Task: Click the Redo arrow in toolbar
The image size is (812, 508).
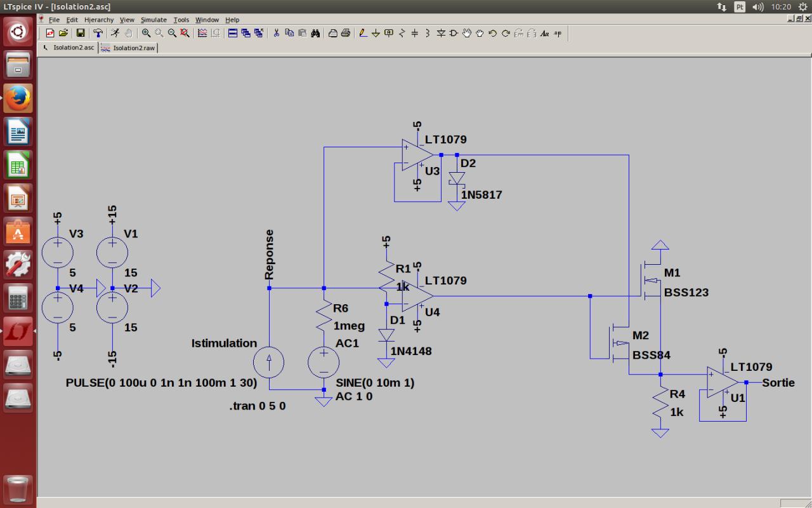Action: (x=506, y=33)
